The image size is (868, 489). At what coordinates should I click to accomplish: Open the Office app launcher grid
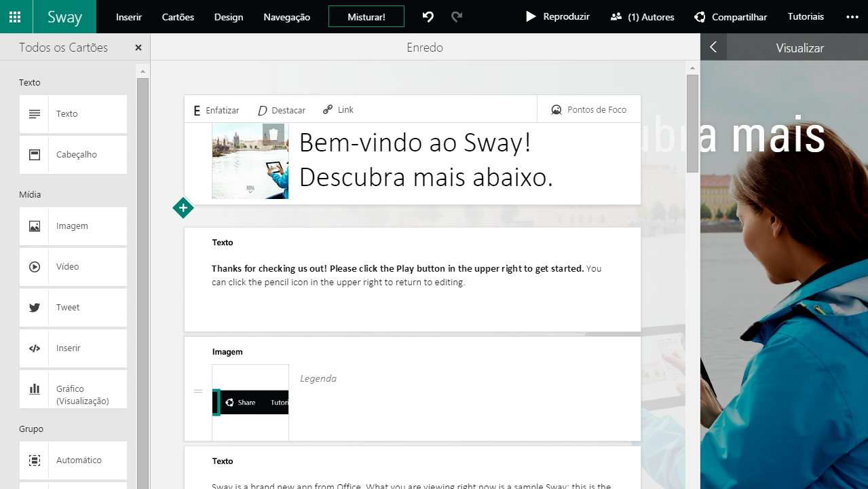tap(15, 16)
